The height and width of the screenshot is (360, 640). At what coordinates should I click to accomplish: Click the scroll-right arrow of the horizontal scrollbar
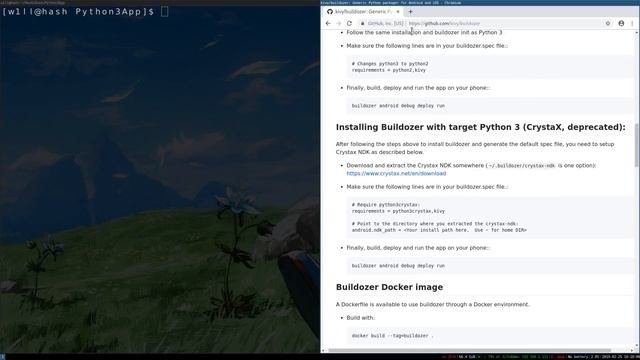(631, 350)
